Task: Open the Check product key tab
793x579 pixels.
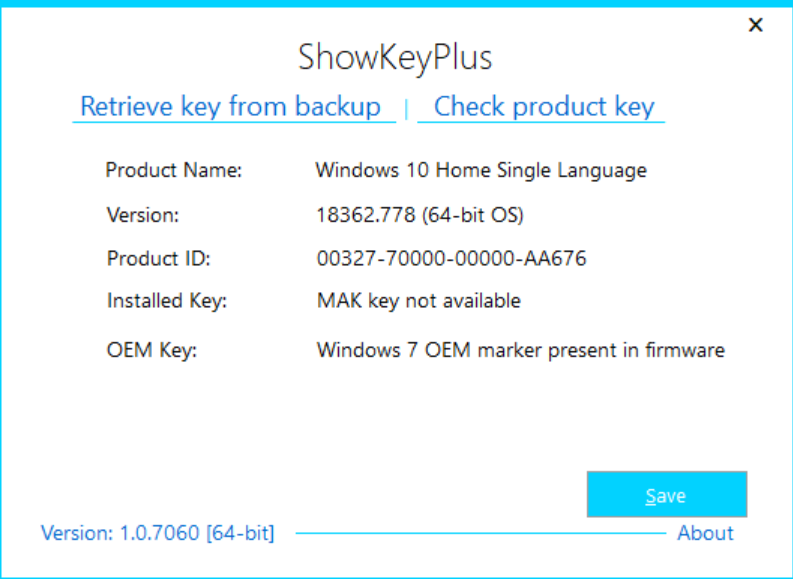Action: click(x=544, y=107)
